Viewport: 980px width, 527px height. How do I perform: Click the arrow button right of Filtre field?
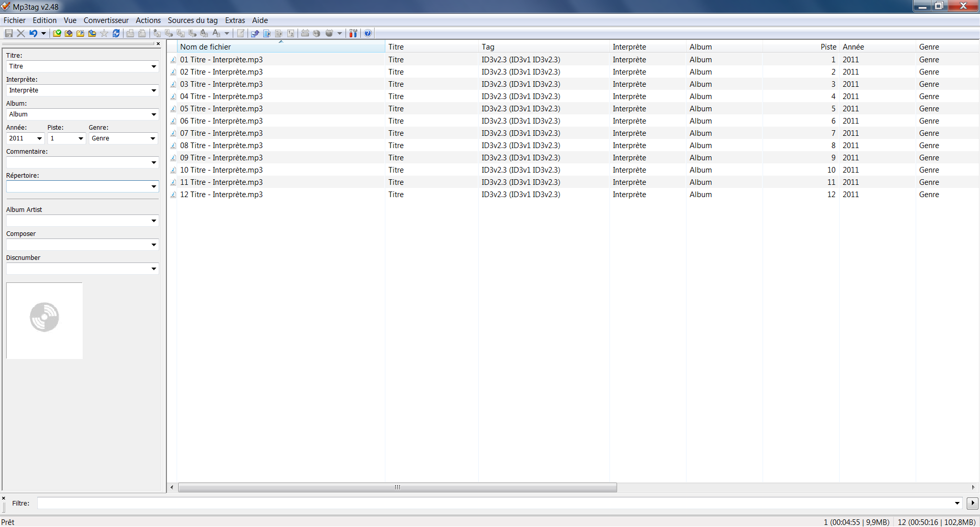point(972,503)
